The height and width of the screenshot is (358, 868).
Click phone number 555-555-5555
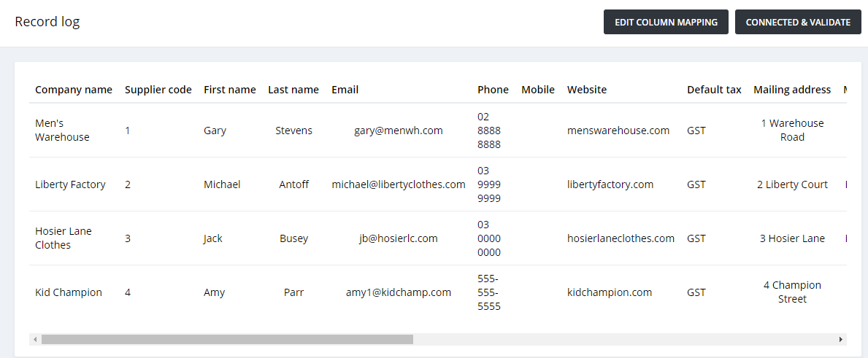coord(489,292)
